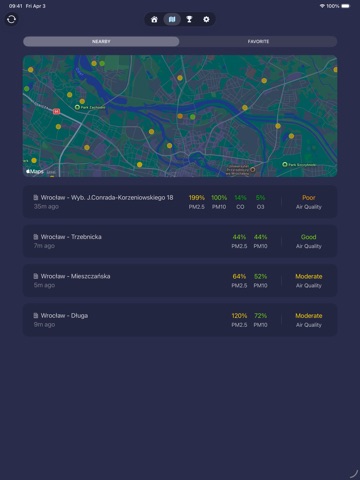Image resolution: width=360 pixels, height=480 pixels.
Task: Open station Wrocław - Trzebnicka
Action: [x=180, y=241]
